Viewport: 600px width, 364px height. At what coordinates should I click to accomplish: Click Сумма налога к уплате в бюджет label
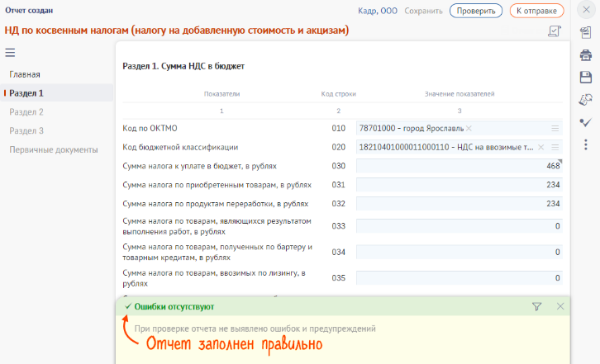tap(199, 166)
